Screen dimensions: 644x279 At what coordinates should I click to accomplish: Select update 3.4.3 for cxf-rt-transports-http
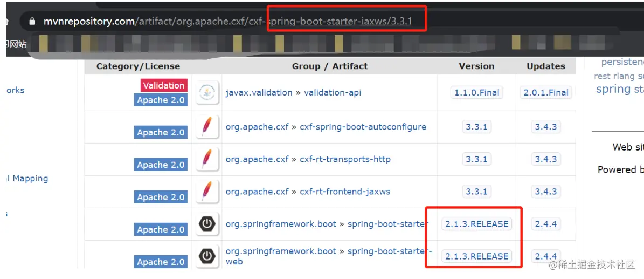coord(546,159)
